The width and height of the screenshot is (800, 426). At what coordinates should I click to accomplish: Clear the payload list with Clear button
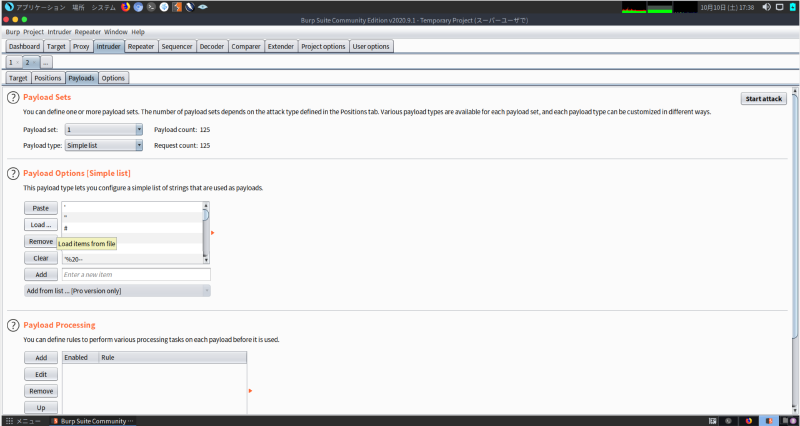click(x=41, y=257)
